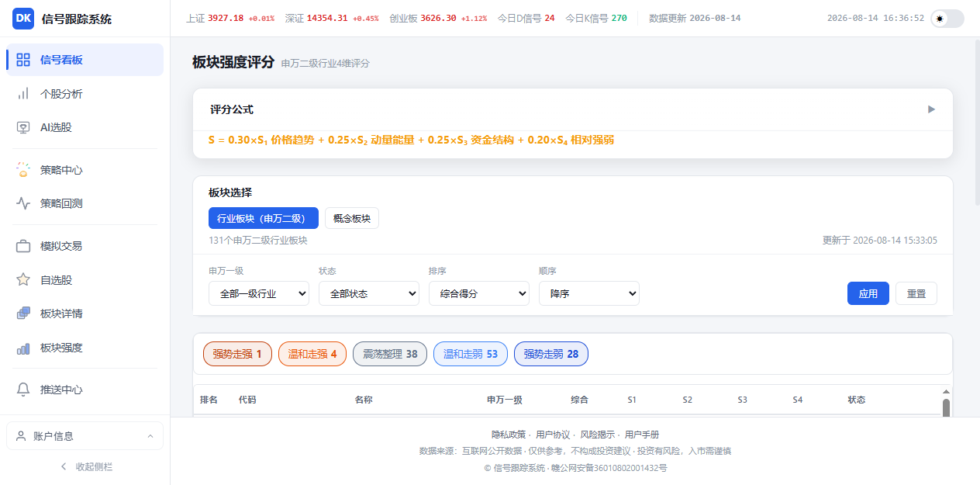The image size is (980, 485).
Task: Open the 状态 全部状态 dropdown
Action: 369,293
